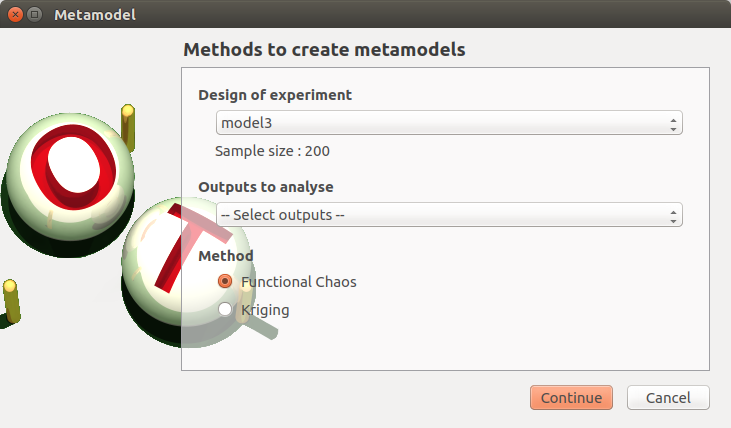731x428 pixels.
Task: Select the Kriging radio button
Action: click(225, 310)
